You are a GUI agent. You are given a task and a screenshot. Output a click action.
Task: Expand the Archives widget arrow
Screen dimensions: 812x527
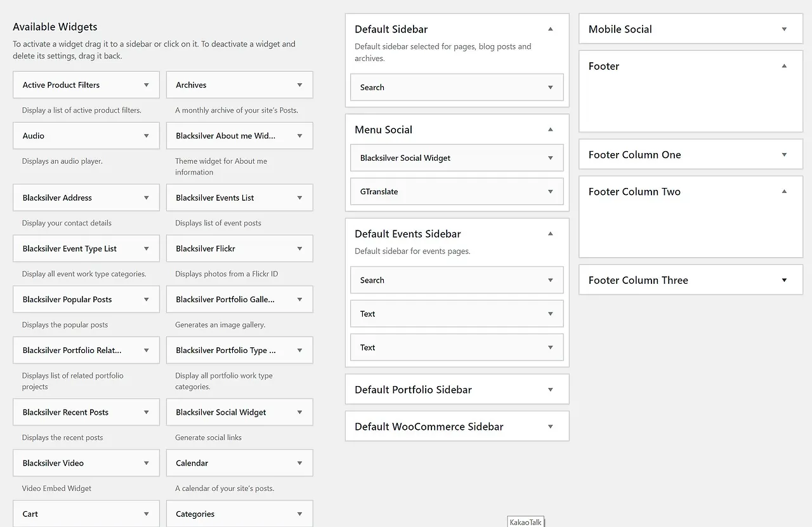tap(299, 85)
